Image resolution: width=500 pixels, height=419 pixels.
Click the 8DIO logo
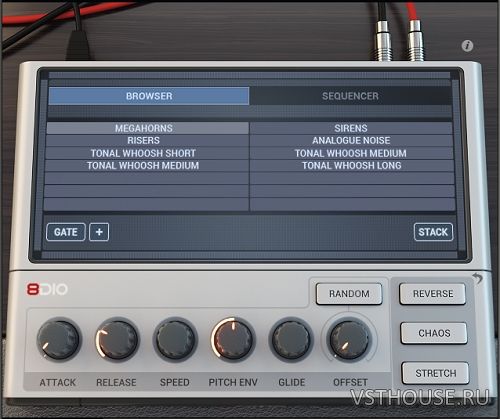click(x=47, y=289)
